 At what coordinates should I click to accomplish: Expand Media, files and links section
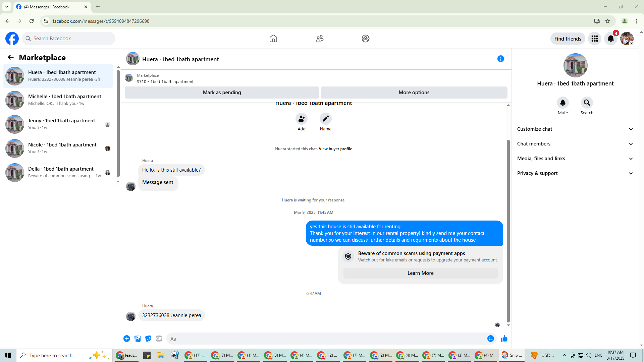(576, 159)
